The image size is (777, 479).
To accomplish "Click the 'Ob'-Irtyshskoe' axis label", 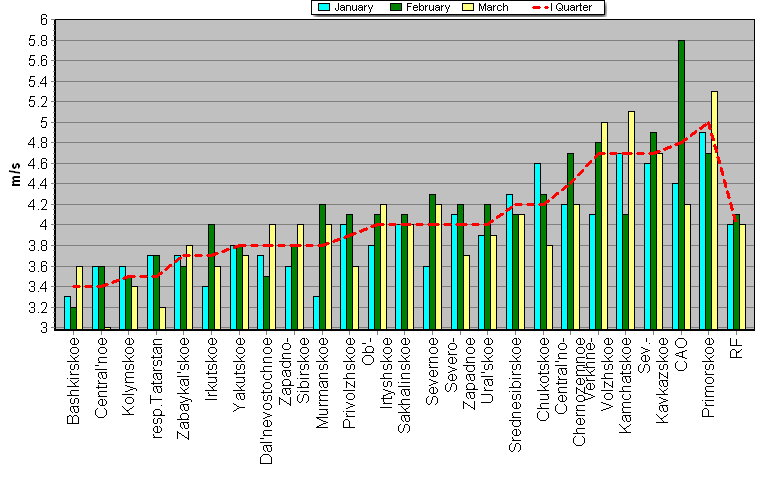I will coord(377,373).
